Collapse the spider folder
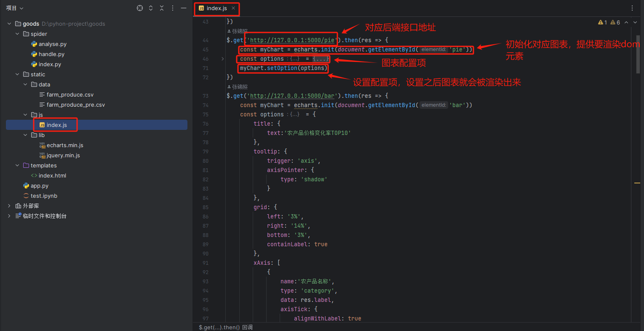 pyautogui.click(x=17, y=34)
